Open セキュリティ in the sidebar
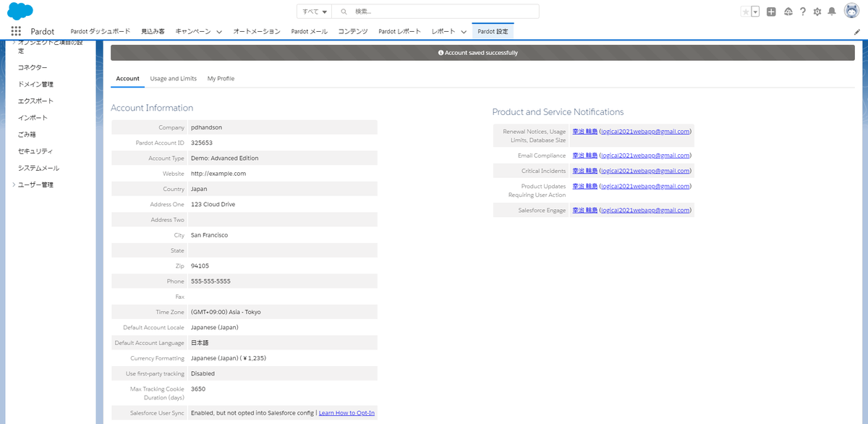 [x=35, y=151]
